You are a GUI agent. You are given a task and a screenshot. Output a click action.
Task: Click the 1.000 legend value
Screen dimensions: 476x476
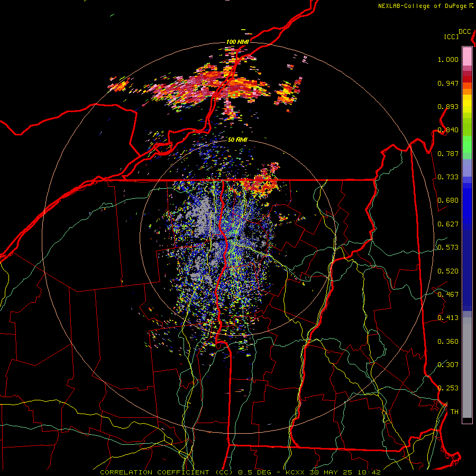pos(448,59)
